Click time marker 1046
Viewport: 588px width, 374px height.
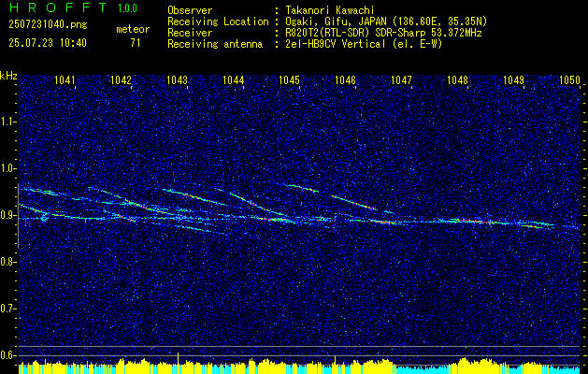[x=345, y=79]
